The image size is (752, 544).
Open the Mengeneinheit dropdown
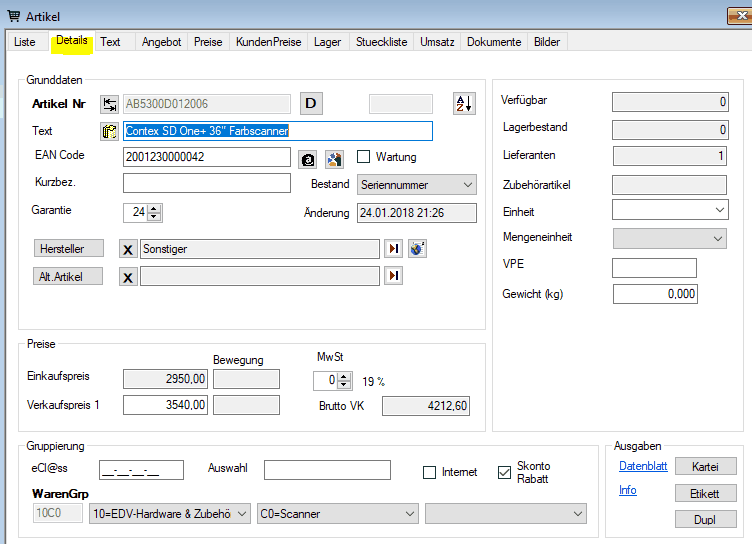click(670, 238)
